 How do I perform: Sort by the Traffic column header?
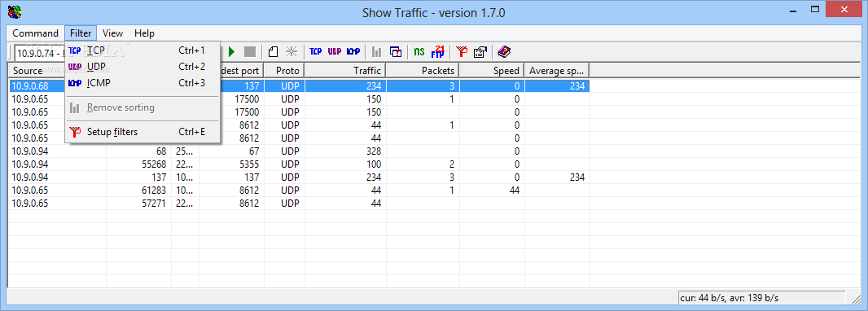pyautogui.click(x=345, y=70)
